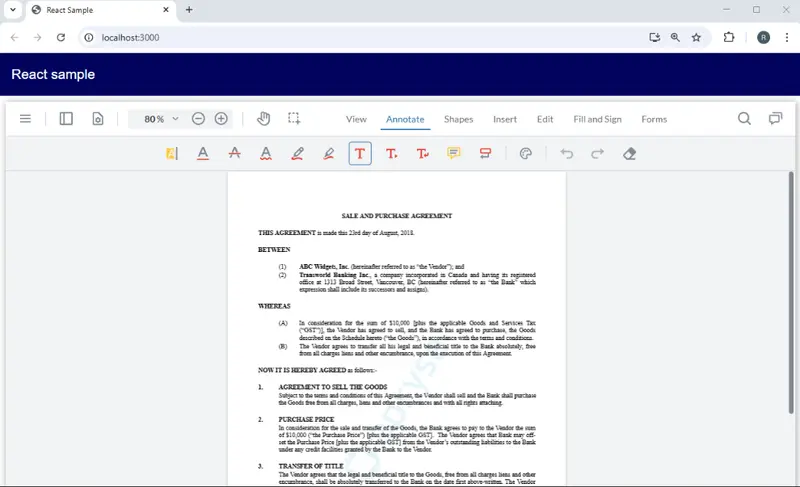Viewport: 800px width, 487px height.
Task: Close the React Sample tab
Action: 166,10
